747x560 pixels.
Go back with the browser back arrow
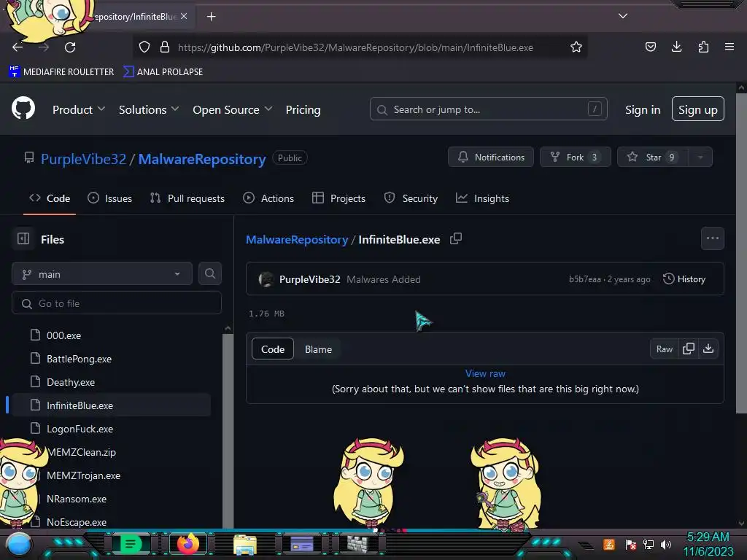pyautogui.click(x=18, y=47)
